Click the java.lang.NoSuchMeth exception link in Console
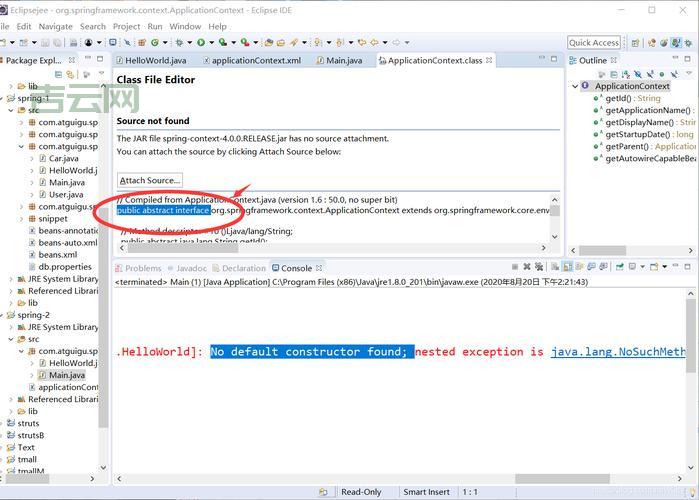The image size is (699, 500). (618, 352)
